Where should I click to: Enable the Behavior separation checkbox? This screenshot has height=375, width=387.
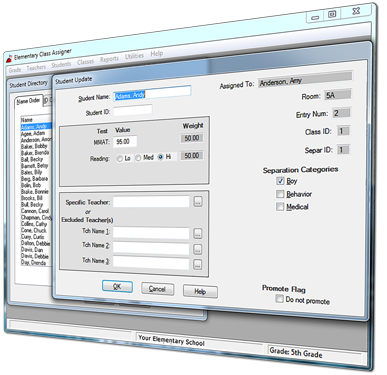pos(280,194)
